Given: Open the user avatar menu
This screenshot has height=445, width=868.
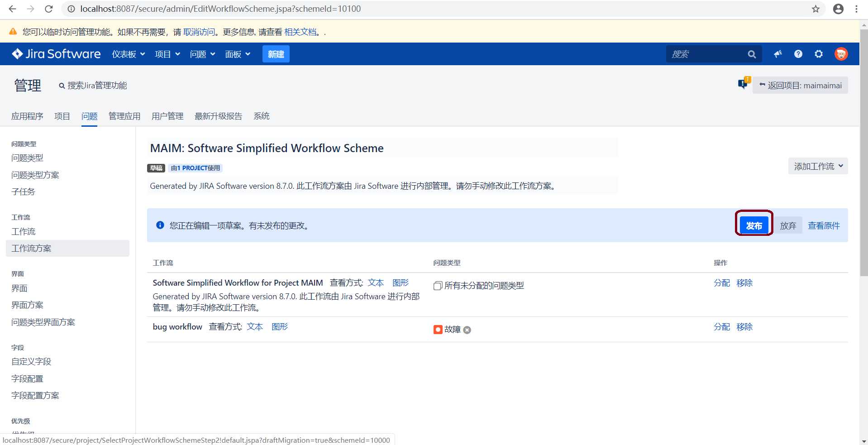Looking at the screenshot, I should point(841,54).
